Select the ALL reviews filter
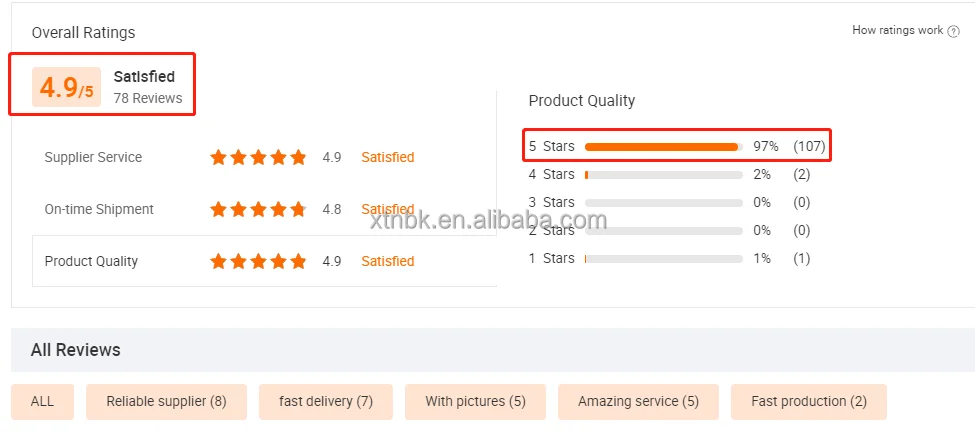Image resolution: width=975 pixels, height=437 pixels. 42,401
